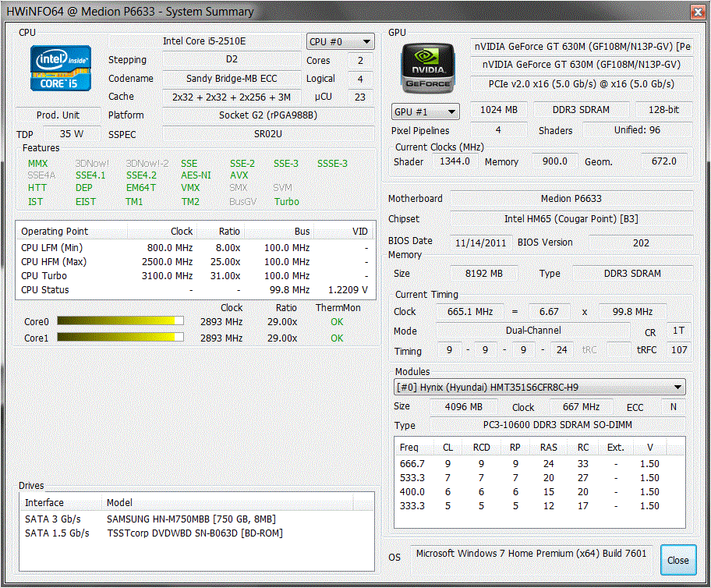Click the Socket G2 platform field
The height and width of the screenshot is (588, 711).
pos(268,115)
